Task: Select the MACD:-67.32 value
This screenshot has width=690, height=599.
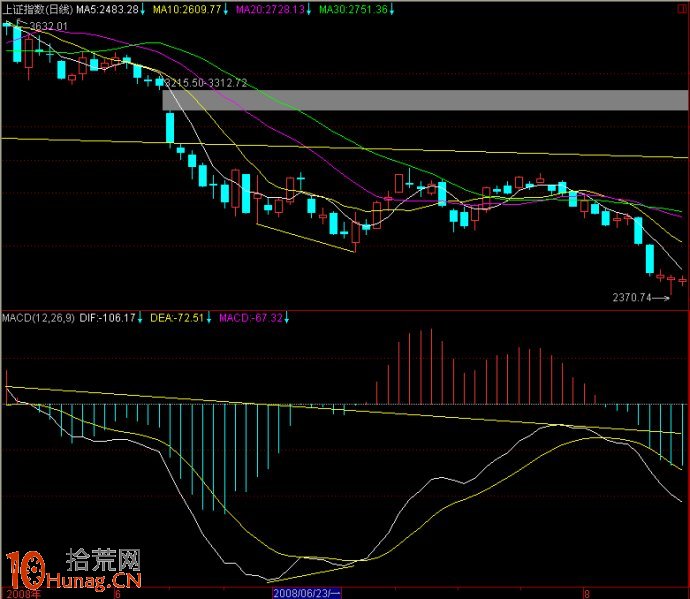Action: tap(250, 318)
